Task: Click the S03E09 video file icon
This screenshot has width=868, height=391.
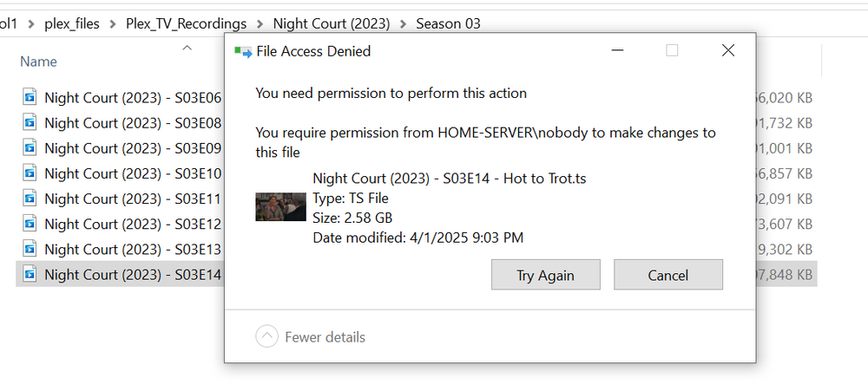Action: (30, 148)
